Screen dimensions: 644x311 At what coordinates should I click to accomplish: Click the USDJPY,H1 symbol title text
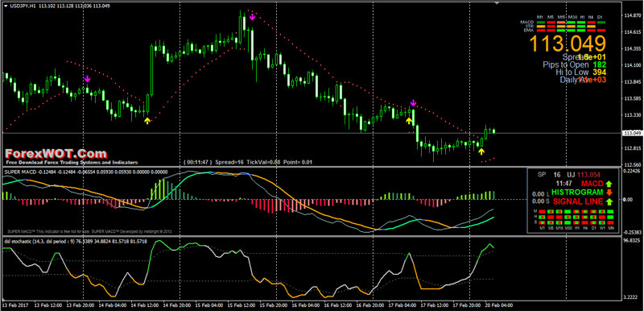click(23, 6)
